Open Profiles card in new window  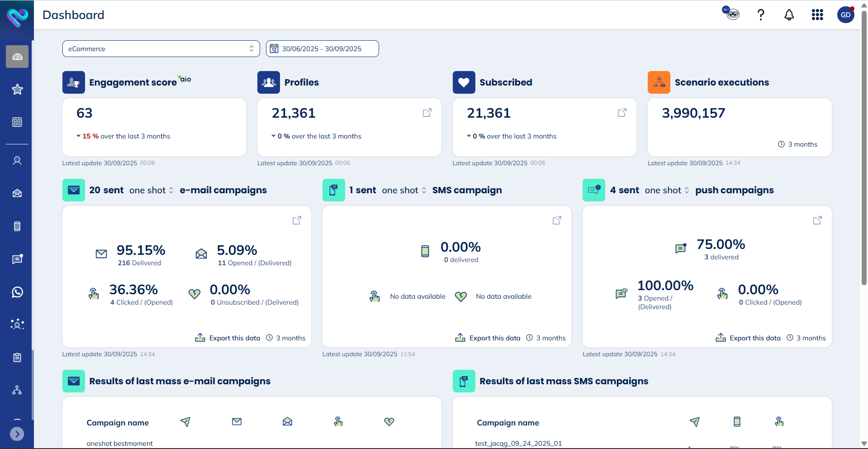point(427,113)
